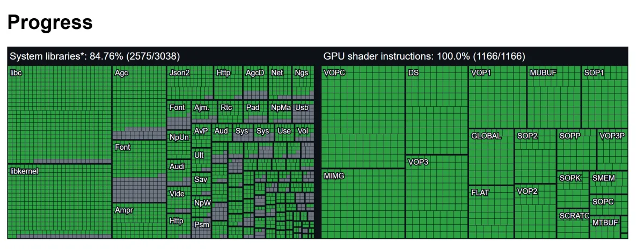Click the "GPU shader instructions: 100.0% (1166/1166)" header
This screenshot has width=644, height=249.
pos(424,56)
